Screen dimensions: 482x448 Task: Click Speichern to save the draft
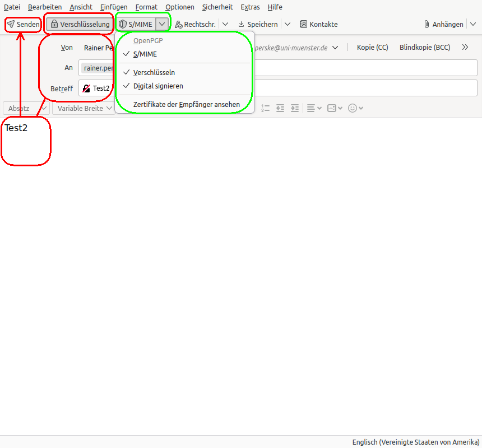(258, 24)
